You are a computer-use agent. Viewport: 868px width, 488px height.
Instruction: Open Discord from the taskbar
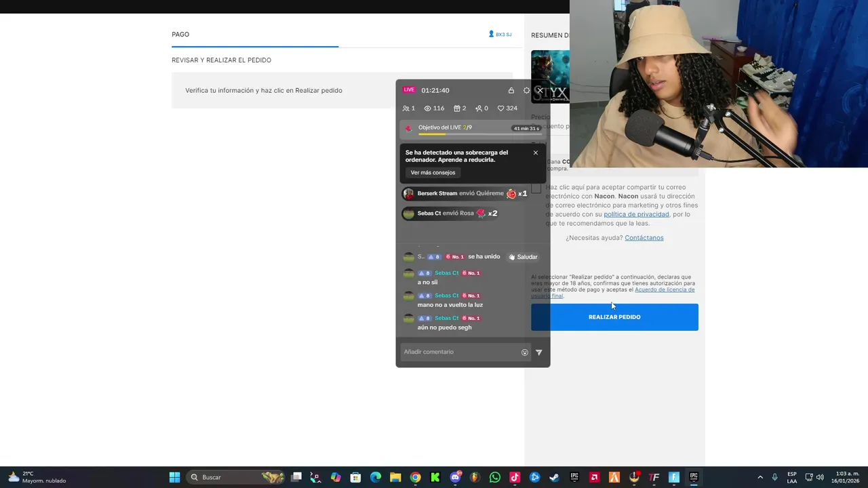(x=456, y=477)
